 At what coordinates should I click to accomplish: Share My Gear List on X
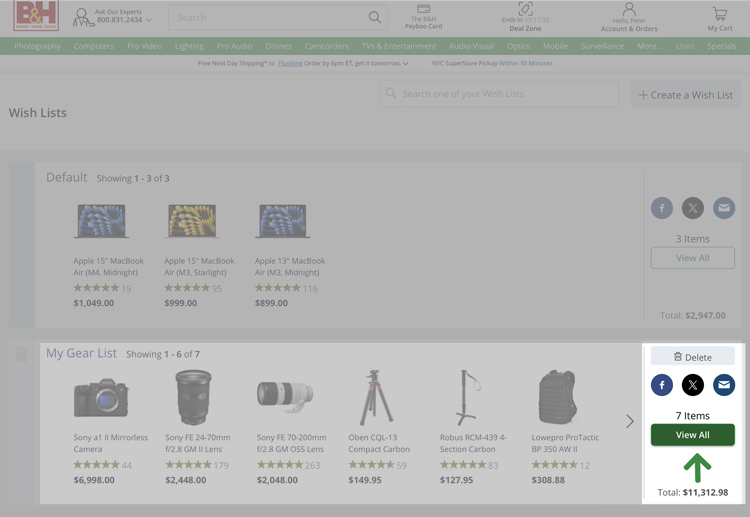693,385
